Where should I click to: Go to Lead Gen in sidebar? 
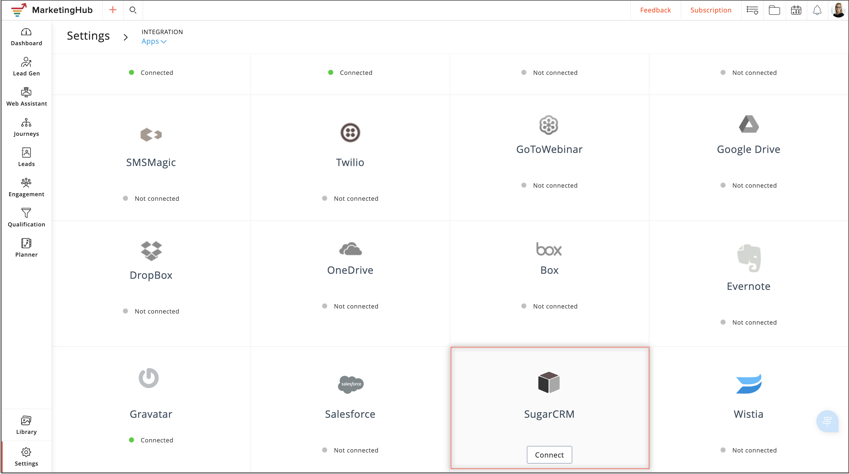coord(26,67)
